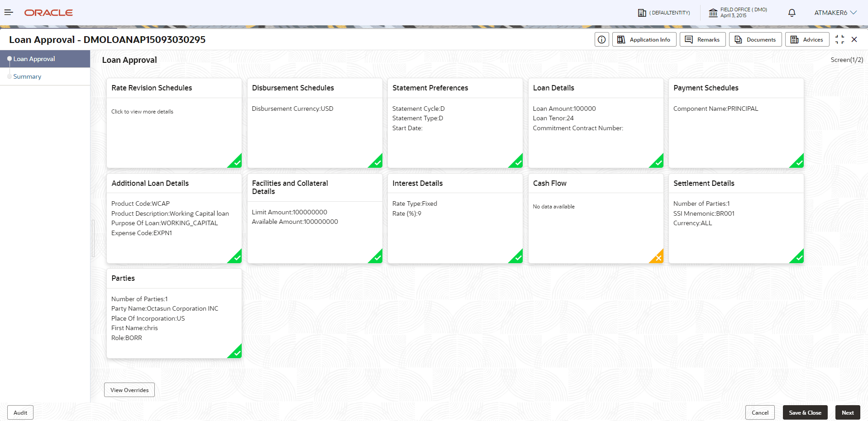Click Facilities and Collateral green check badge
Screen dimensions: 868x421
[x=377, y=258]
